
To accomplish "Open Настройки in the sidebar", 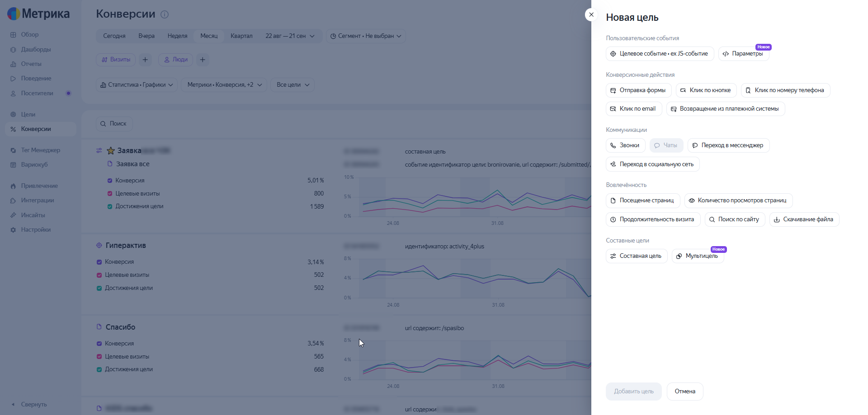I will point(36,230).
